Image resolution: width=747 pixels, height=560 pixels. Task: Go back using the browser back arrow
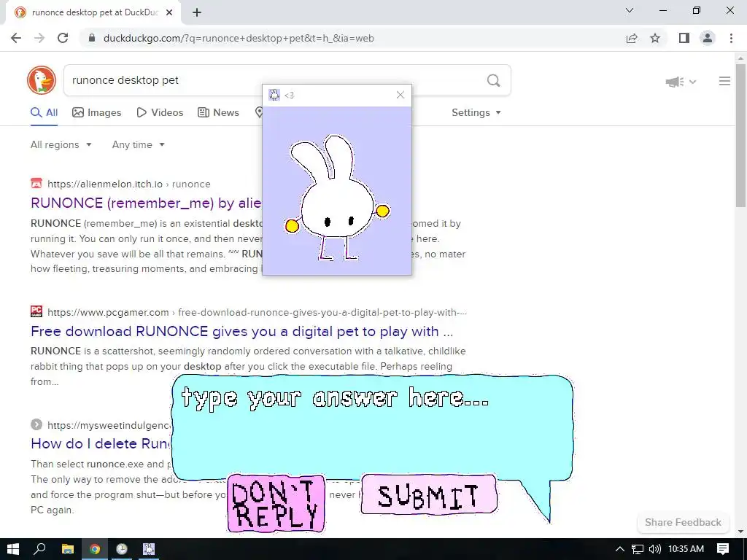click(16, 38)
